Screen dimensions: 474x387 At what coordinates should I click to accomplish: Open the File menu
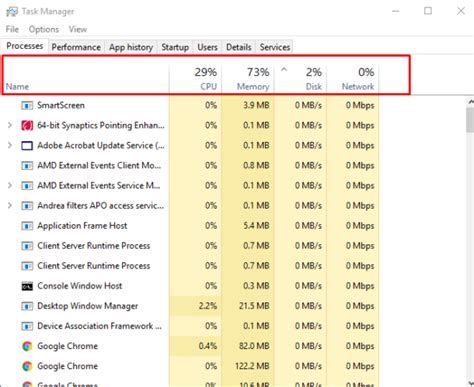pyautogui.click(x=12, y=29)
